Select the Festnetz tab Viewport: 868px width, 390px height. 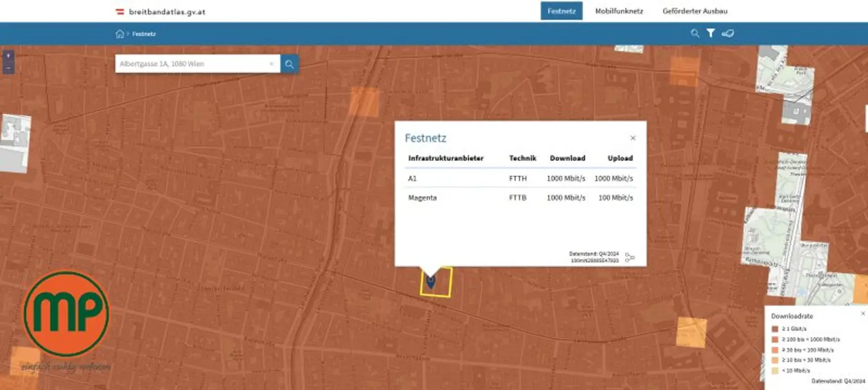coord(561,11)
